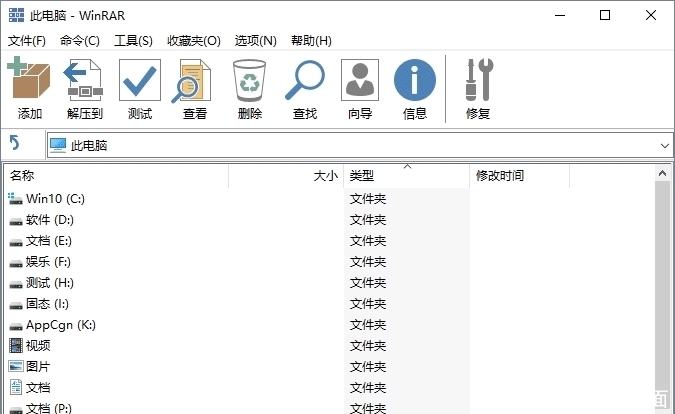This screenshot has height=414, width=675.
Task: Open the Wizard (向导) toolbar icon
Action: click(x=360, y=80)
